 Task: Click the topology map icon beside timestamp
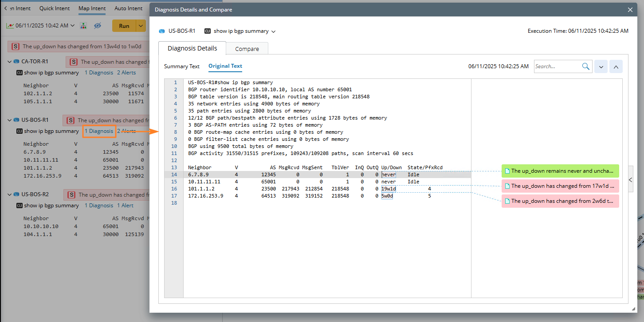(83, 26)
